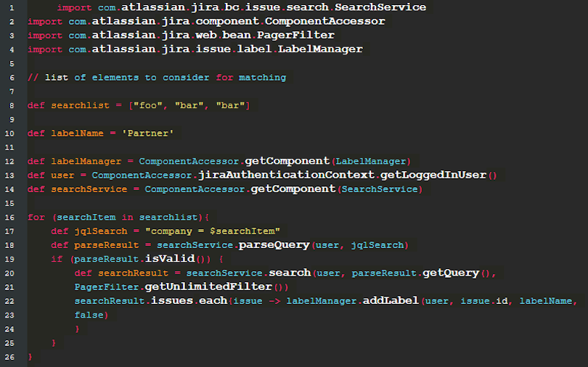Click getUnlimitedFilter on line 21

tap(208, 287)
